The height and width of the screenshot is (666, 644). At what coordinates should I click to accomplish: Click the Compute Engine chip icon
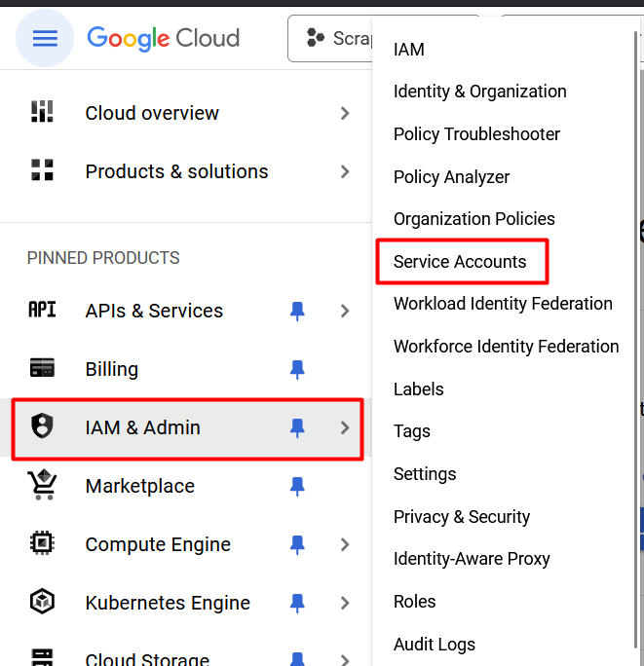42,542
